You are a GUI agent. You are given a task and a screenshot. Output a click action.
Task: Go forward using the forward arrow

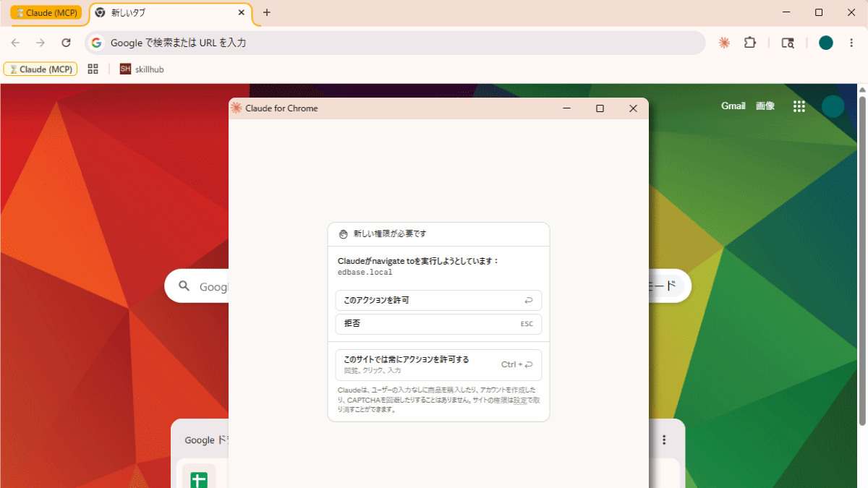41,43
